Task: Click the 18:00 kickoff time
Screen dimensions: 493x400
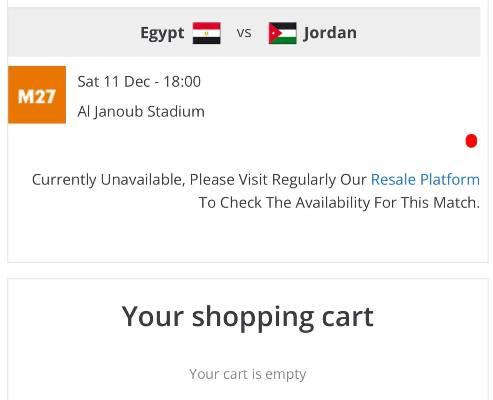Action: click(182, 82)
